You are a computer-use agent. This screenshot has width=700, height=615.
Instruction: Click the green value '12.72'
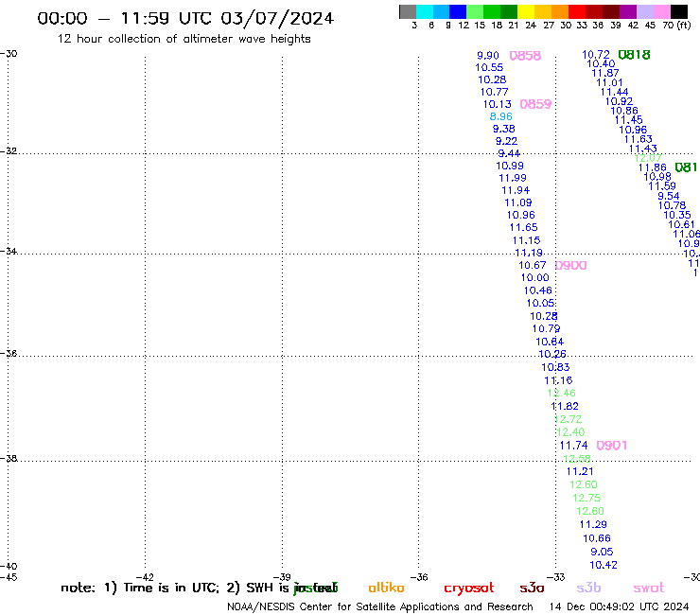[x=568, y=419]
